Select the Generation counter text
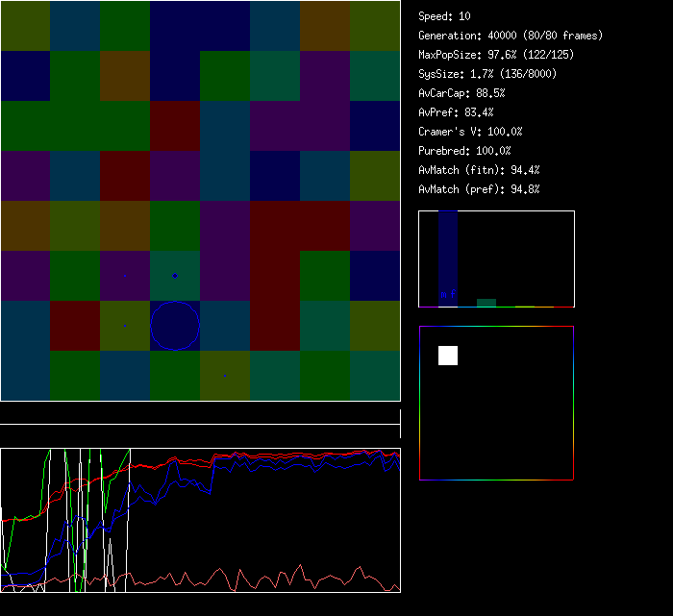This screenshot has height=616, width=673. tap(511, 36)
